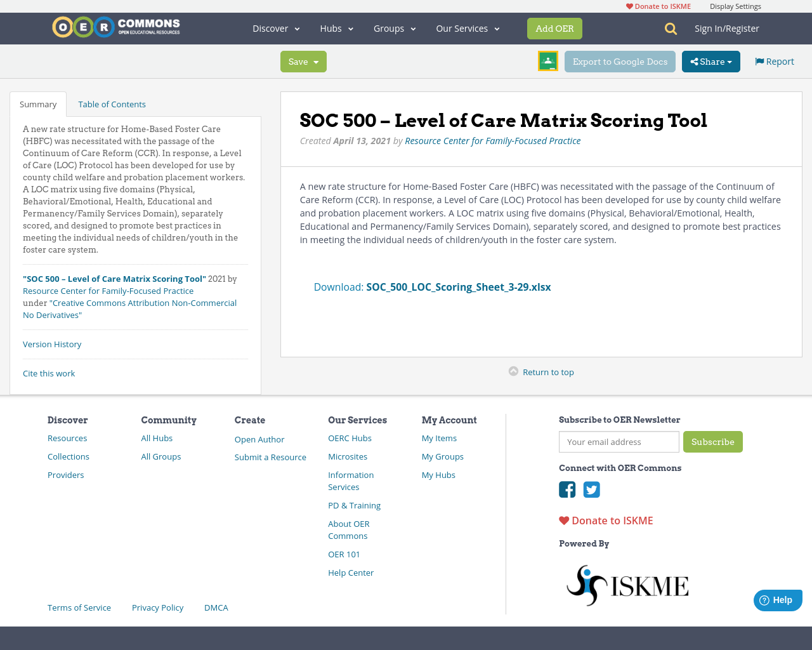Click the Add OER button
812x650 pixels.
pyautogui.click(x=554, y=28)
